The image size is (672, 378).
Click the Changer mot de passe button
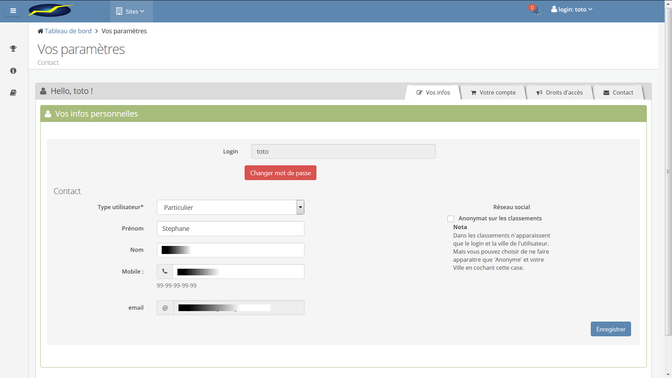280,173
